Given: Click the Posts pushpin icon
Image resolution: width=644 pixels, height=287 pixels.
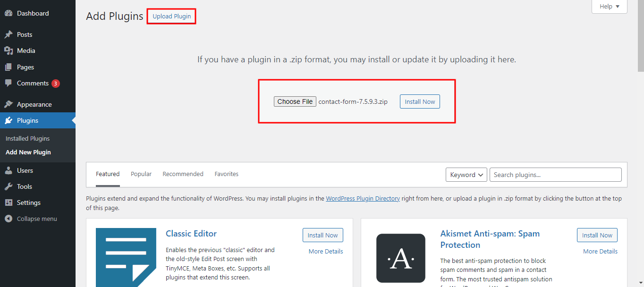Looking at the screenshot, I should (8, 34).
